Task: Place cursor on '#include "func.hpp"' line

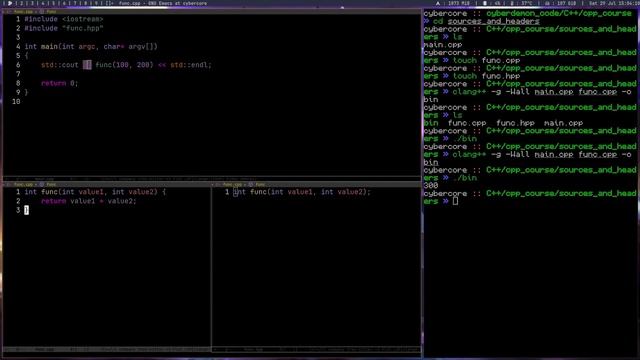Action: click(64, 28)
